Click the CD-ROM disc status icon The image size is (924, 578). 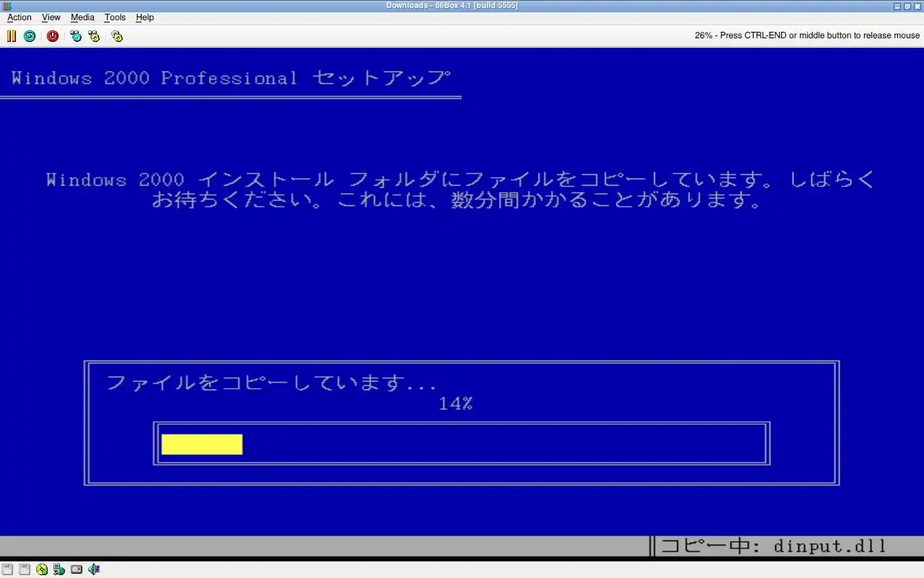point(42,569)
